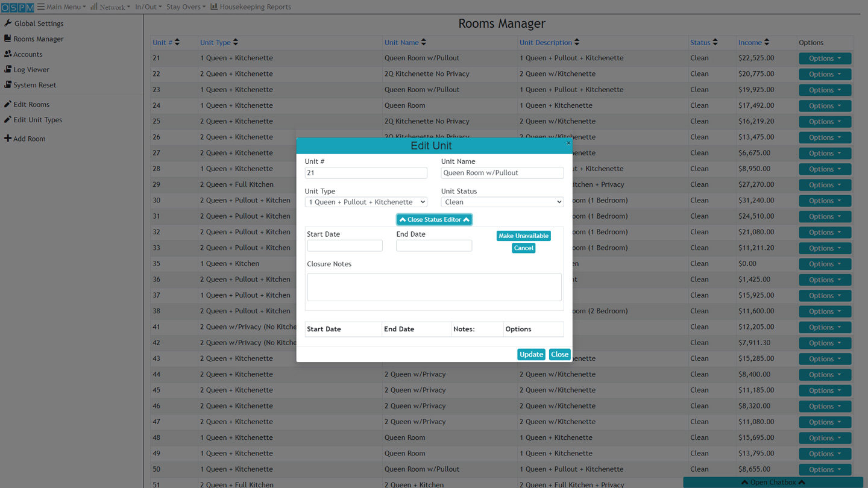Click the Edit Rooms pencil icon
The image size is (868, 488).
8,104
